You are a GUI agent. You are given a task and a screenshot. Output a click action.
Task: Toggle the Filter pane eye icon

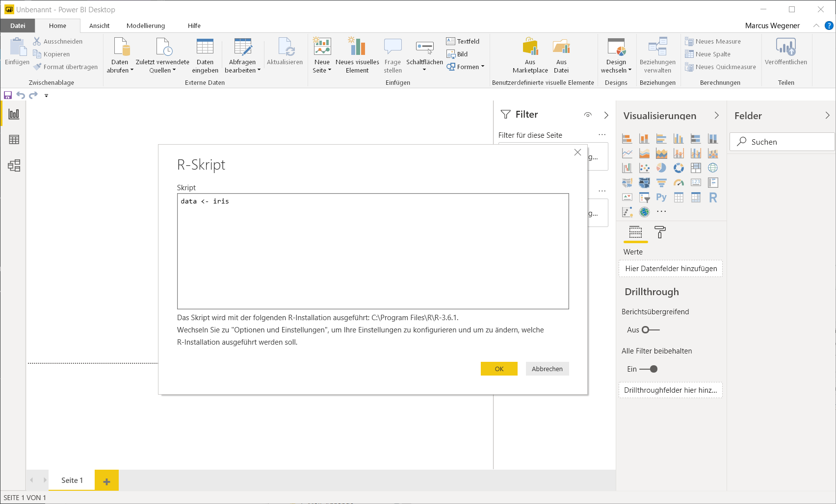588,115
